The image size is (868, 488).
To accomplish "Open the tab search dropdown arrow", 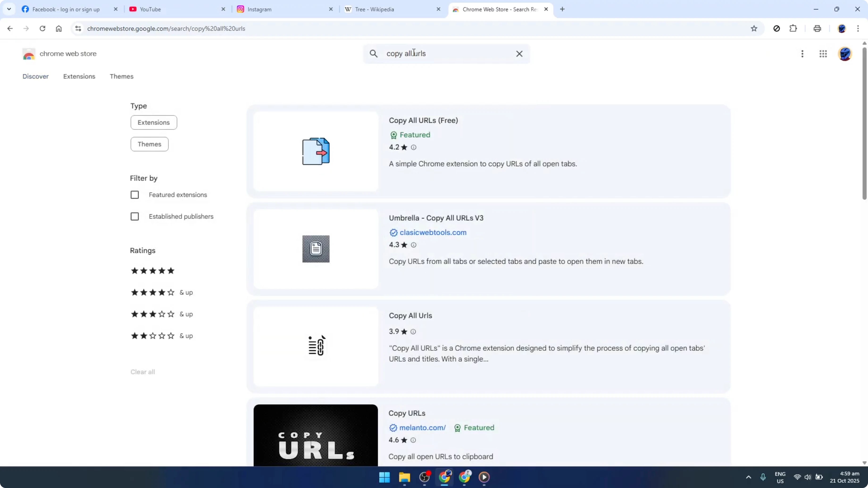I will 9,9.
